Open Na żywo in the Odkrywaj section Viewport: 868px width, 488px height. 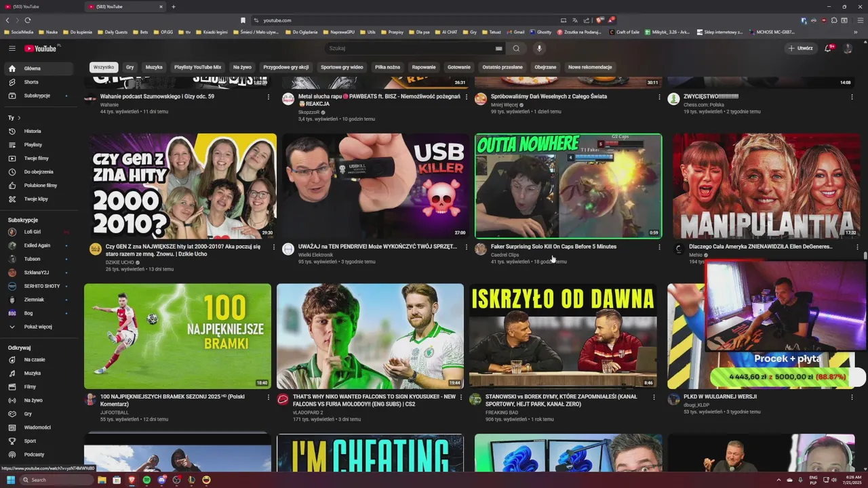(39, 401)
